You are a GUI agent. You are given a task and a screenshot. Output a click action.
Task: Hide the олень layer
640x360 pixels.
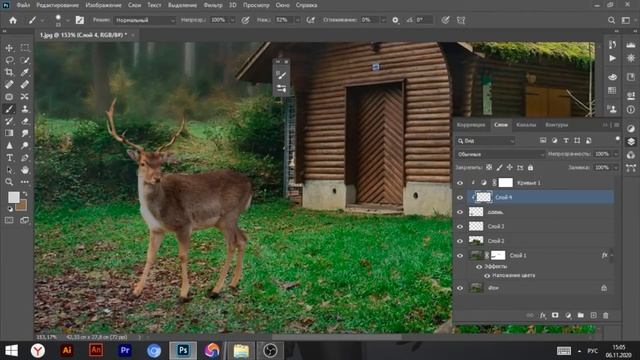pyautogui.click(x=460, y=212)
